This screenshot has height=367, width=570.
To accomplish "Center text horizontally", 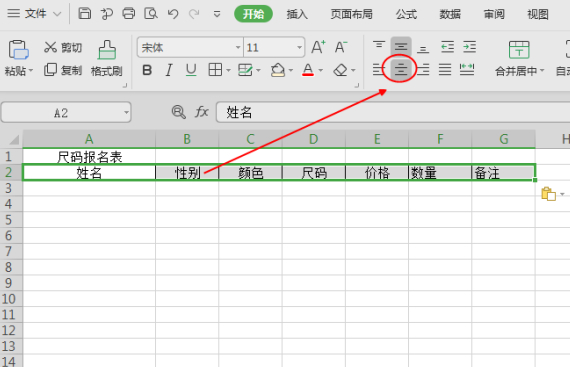I will (401, 69).
